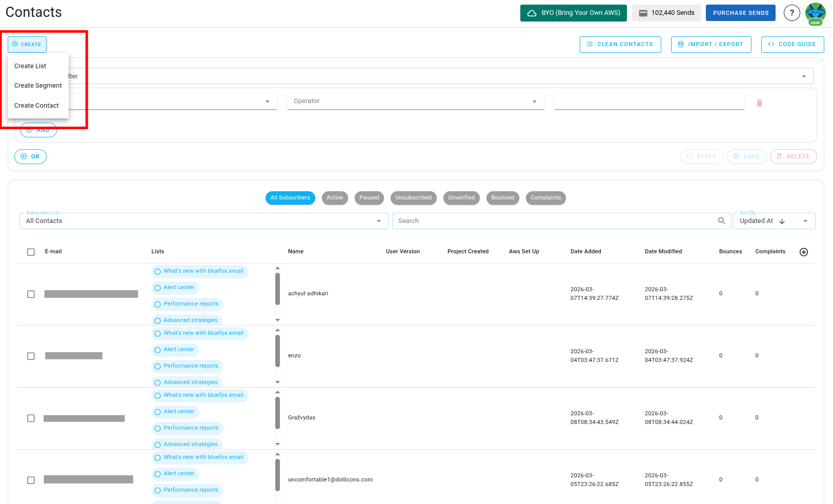Image resolution: width=833 pixels, height=504 pixels.
Task: Click the search magnifier icon
Action: (721, 220)
